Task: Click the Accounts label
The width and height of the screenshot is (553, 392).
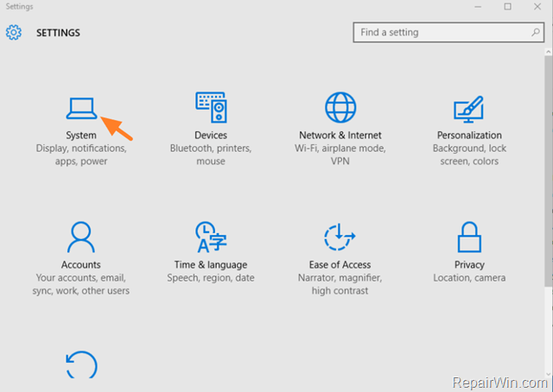Action: tap(81, 265)
